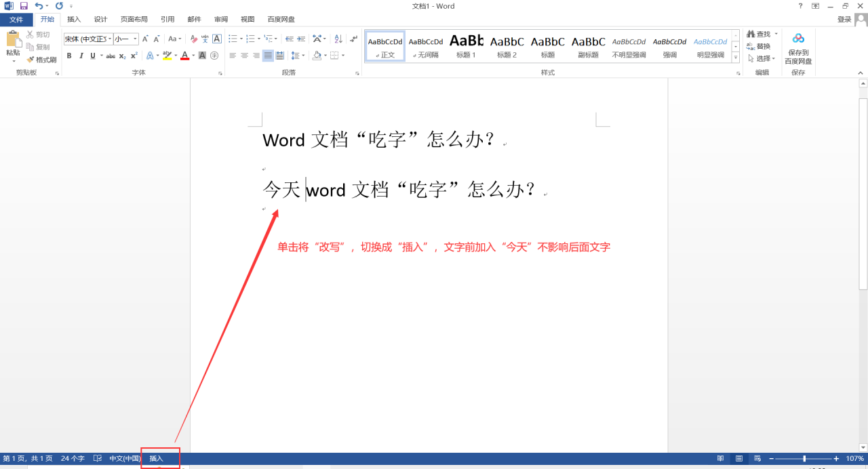
Task: Click the word count 24 个字
Action: coord(73,459)
